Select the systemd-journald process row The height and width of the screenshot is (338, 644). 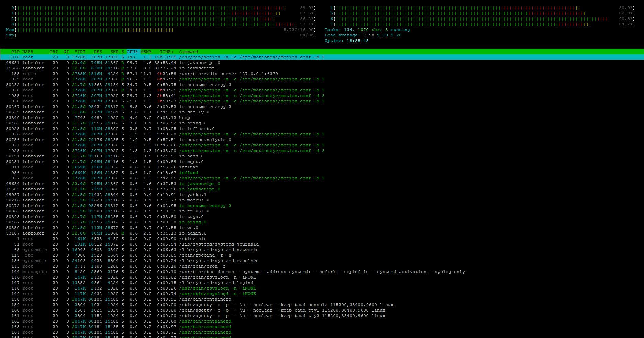[322, 244]
